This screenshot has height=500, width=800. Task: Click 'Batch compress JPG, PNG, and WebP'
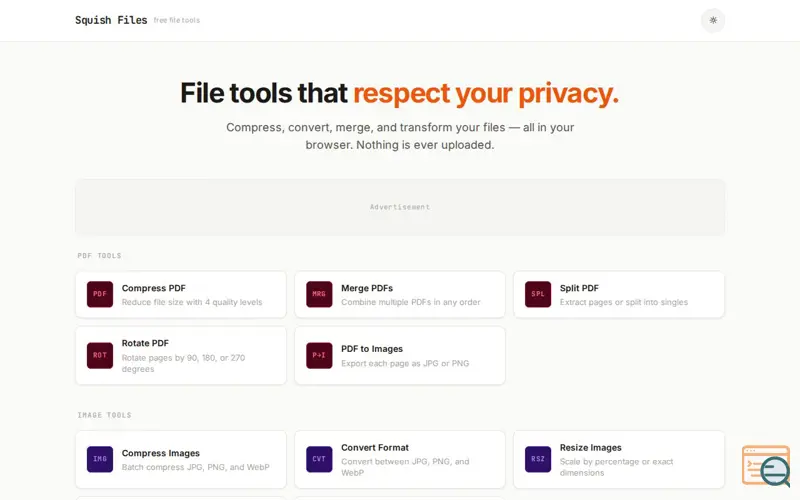pyautogui.click(x=195, y=467)
